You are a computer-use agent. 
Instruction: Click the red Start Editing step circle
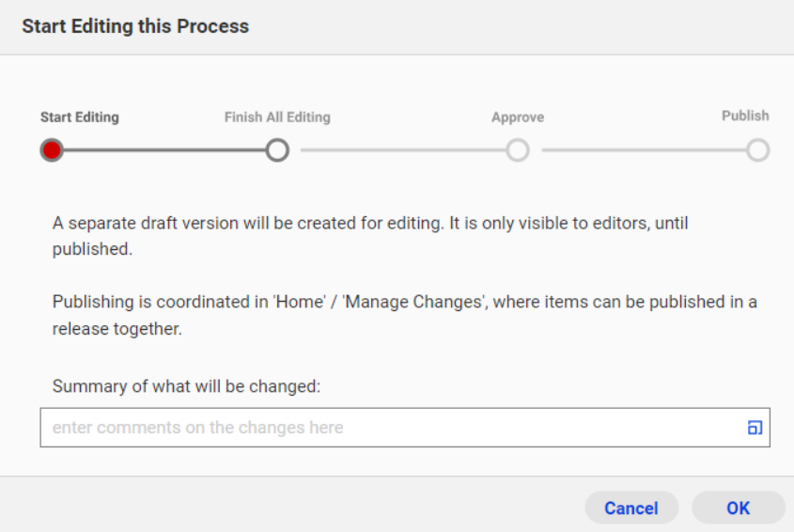52,150
